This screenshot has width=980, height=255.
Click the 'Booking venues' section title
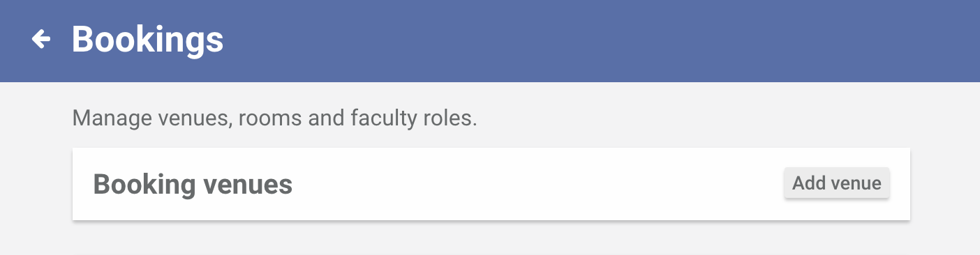click(193, 185)
